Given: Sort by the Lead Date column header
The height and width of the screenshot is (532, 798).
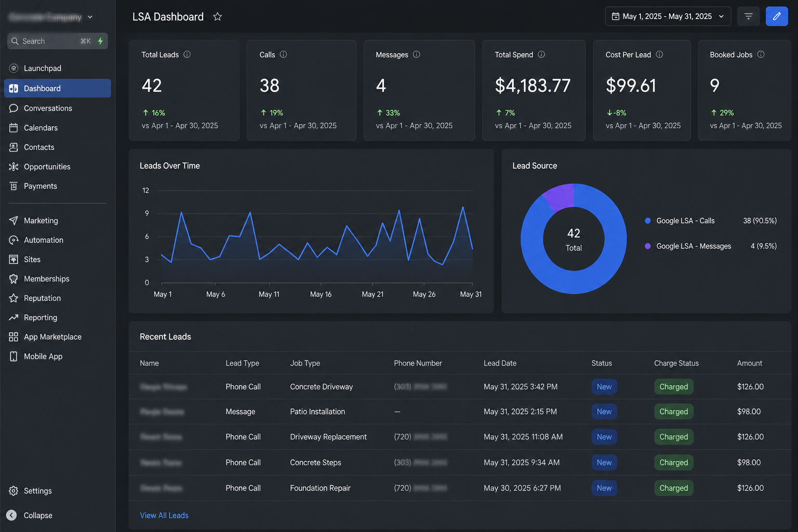Looking at the screenshot, I should (500, 363).
